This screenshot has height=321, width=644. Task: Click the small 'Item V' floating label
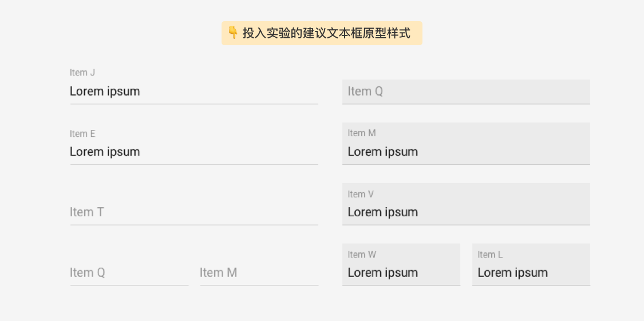coord(361,195)
